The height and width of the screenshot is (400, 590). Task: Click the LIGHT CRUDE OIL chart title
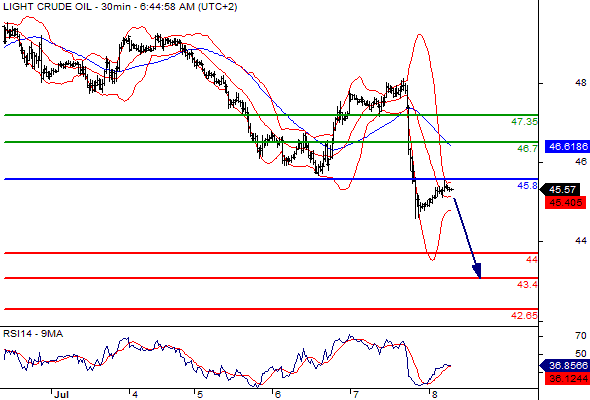pos(120,6)
